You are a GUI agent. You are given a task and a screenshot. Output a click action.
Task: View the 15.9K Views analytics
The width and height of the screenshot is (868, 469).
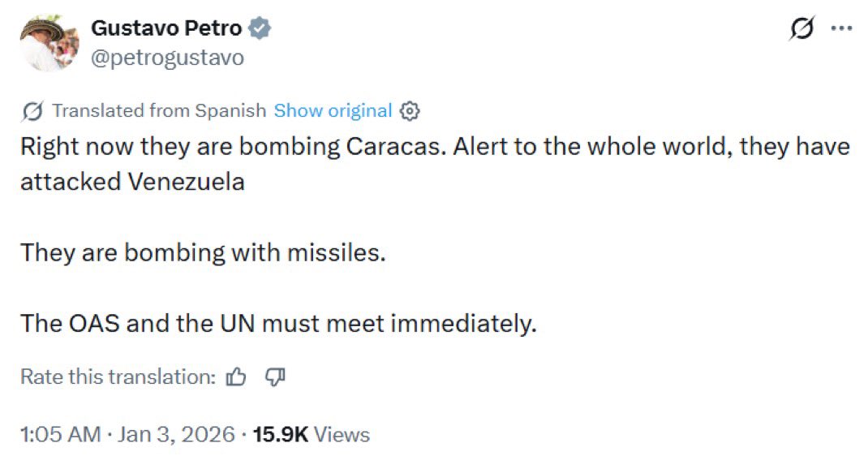coord(312,435)
